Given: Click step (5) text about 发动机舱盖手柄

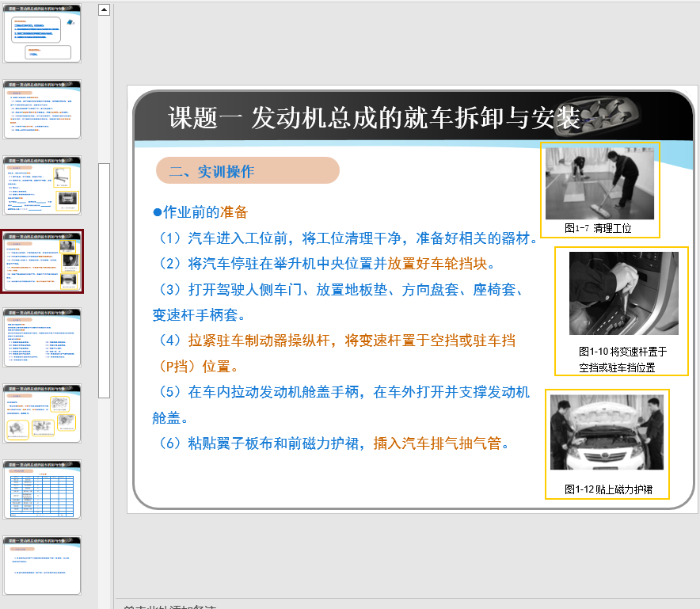Looking at the screenshot, I should click(x=341, y=405).
